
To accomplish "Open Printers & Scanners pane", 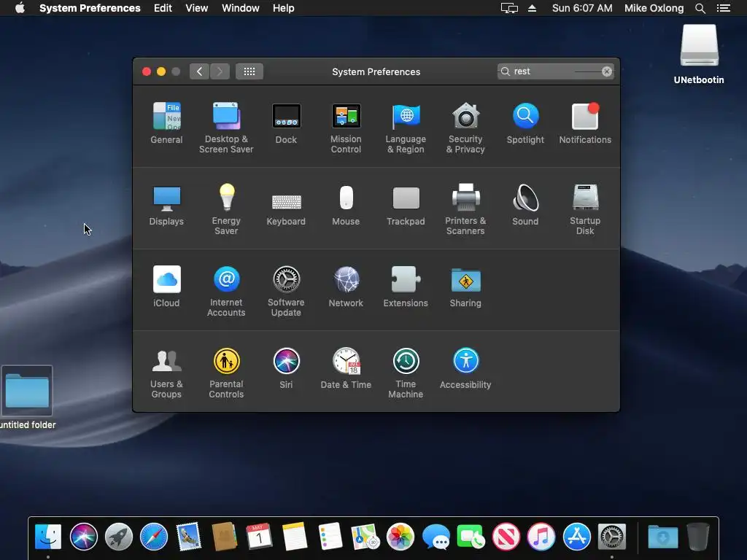I will (x=465, y=209).
